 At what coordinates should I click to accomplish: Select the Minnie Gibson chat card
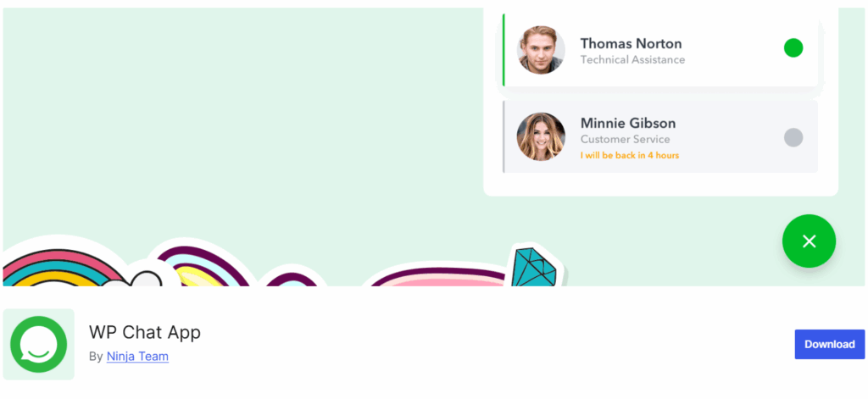(x=660, y=136)
